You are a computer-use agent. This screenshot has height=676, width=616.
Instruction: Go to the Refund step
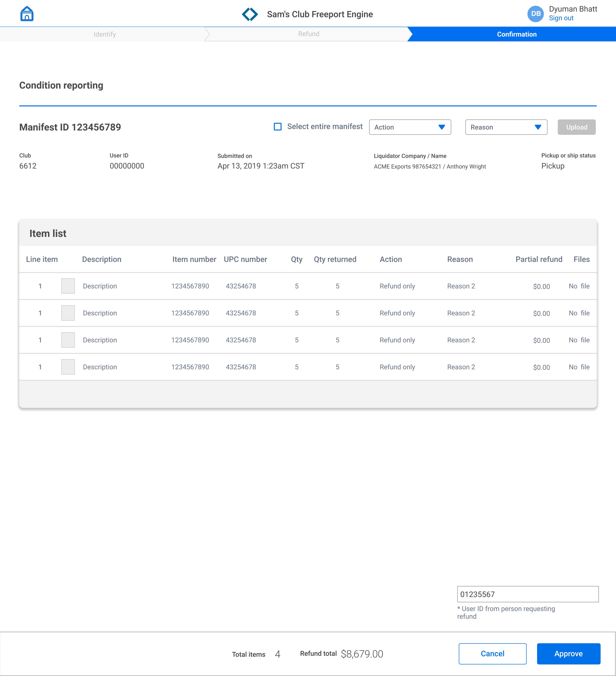pos(309,34)
